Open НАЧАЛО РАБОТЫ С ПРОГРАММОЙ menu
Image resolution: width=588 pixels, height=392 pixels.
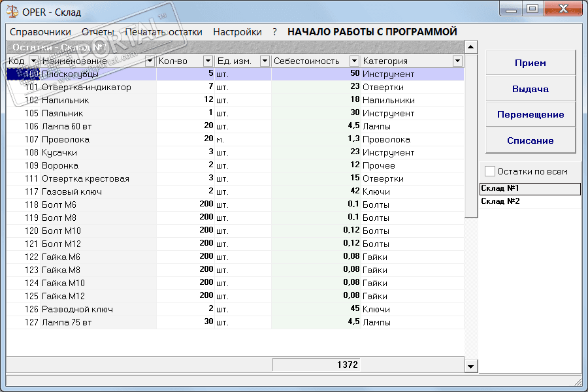pyautogui.click(x=372, y=32)
